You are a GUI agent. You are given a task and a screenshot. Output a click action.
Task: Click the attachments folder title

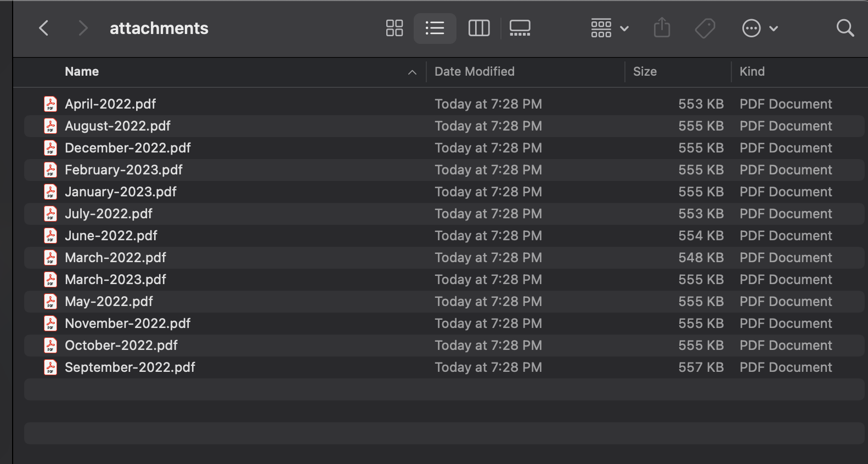pyautogui.click(x=159, y=28)
